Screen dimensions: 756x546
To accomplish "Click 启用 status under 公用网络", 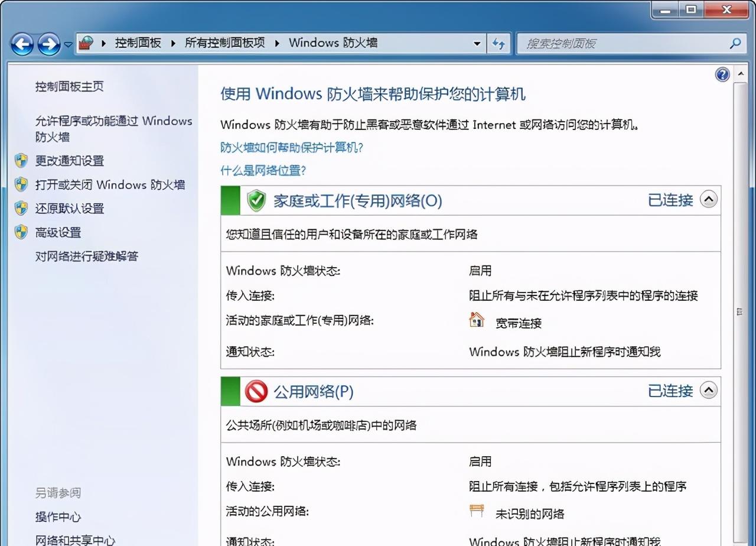I will pos(480,461).
